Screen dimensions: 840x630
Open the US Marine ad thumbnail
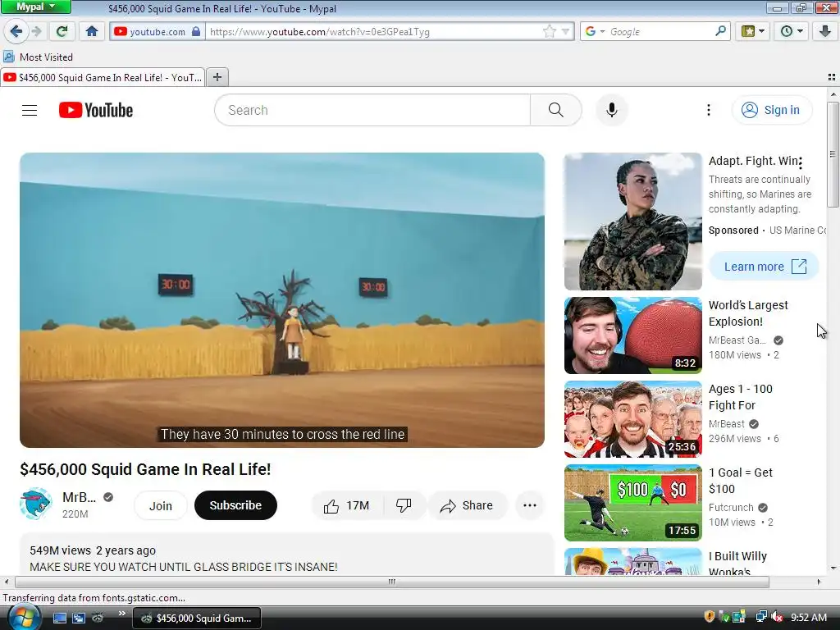pyautogui.click(x=633, y=221)
